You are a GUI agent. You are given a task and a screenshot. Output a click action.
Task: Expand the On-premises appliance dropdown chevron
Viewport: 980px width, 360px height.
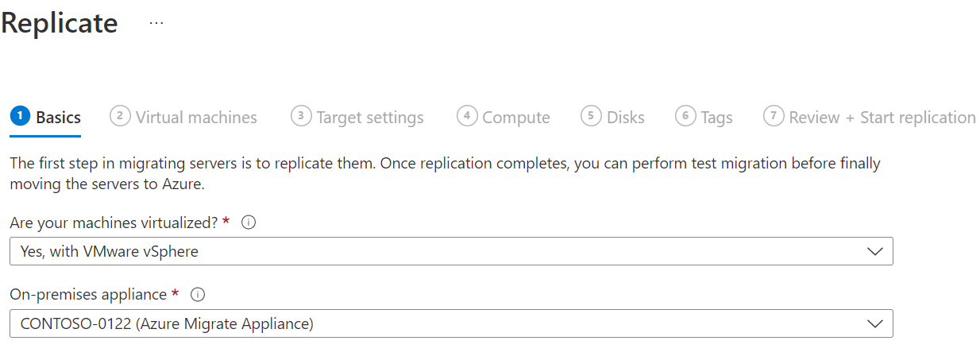(x=874, y=323)
